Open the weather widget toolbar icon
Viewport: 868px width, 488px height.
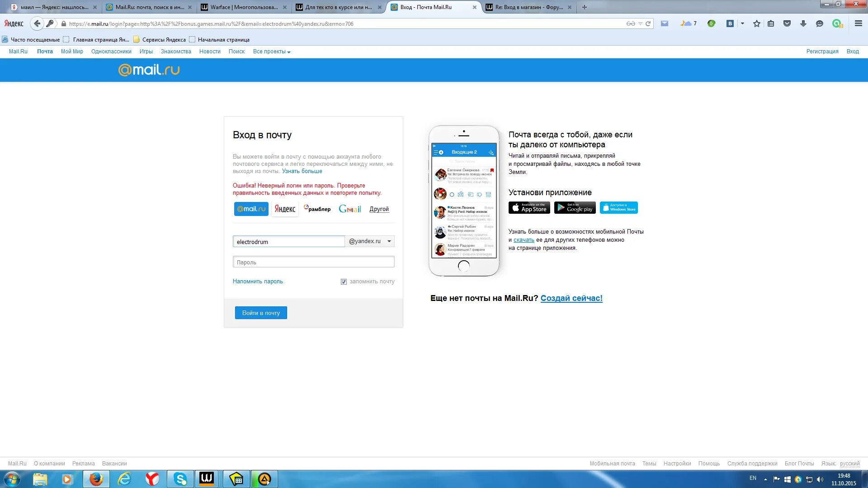click(688, 23)
